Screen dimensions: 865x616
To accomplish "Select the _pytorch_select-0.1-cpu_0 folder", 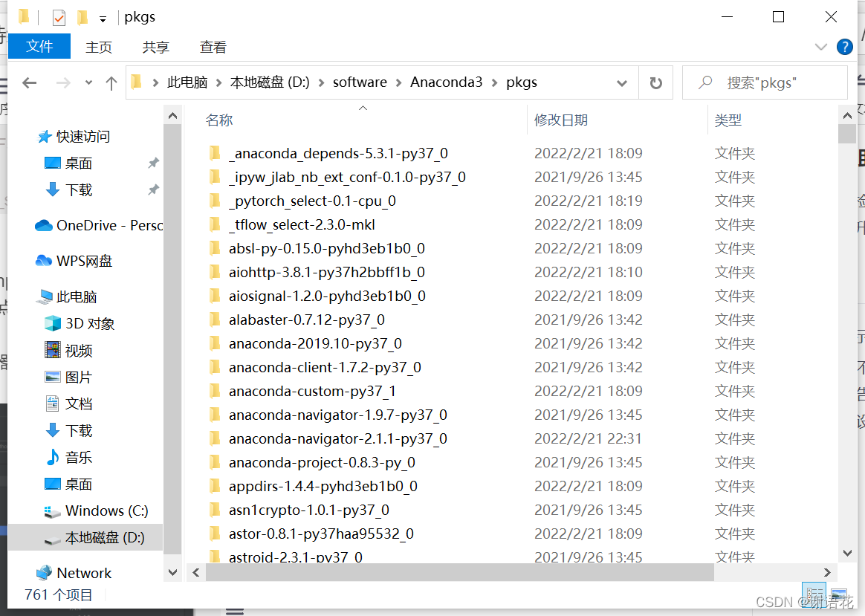I will [312, 201].
